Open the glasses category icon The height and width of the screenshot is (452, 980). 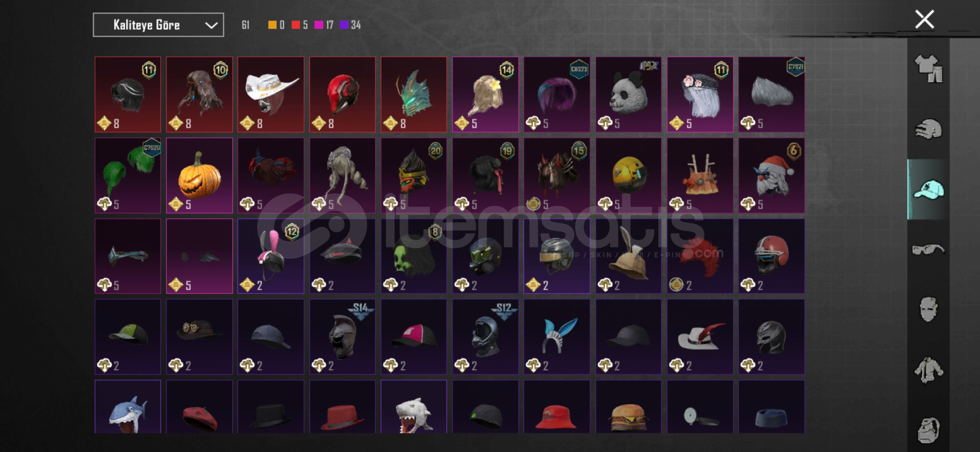coord(928,249)
